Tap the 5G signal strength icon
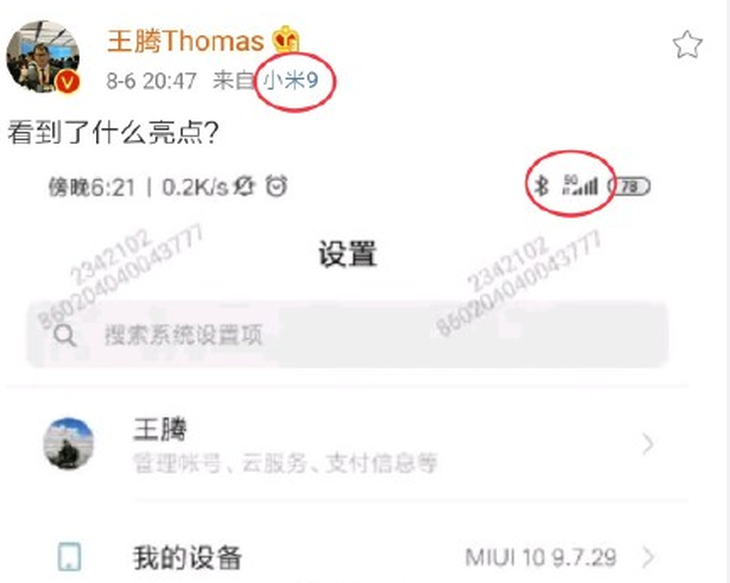This screenshot has width=730, height=583. coord(580,185)
